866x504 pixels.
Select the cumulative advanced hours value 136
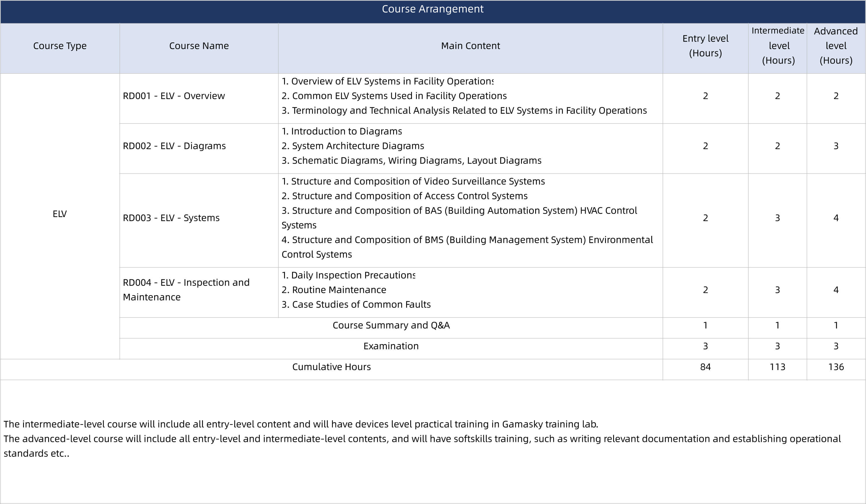tap(836, 367)
